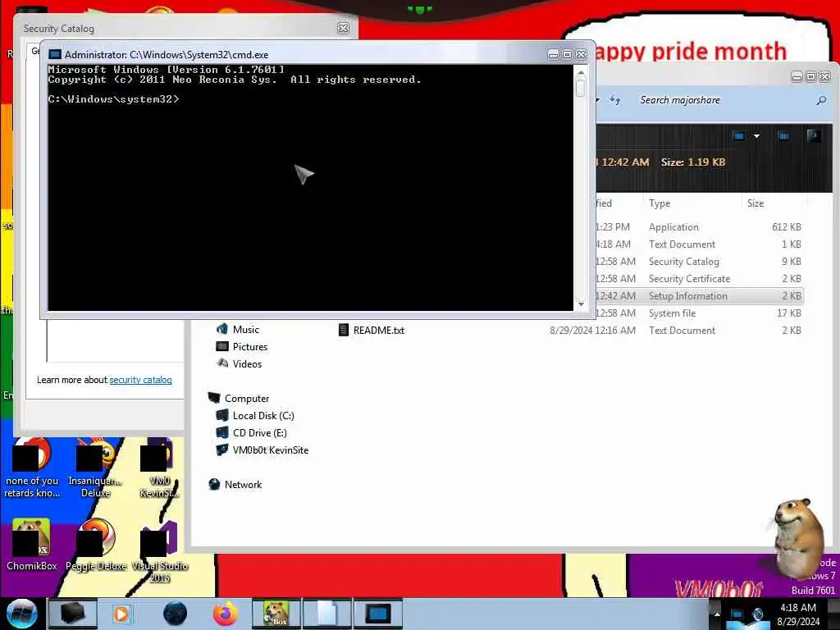Image resolution: width=840 pixels, height=630 pixels.
Task: Select the Setup Information file row
Action: (699, 295)
